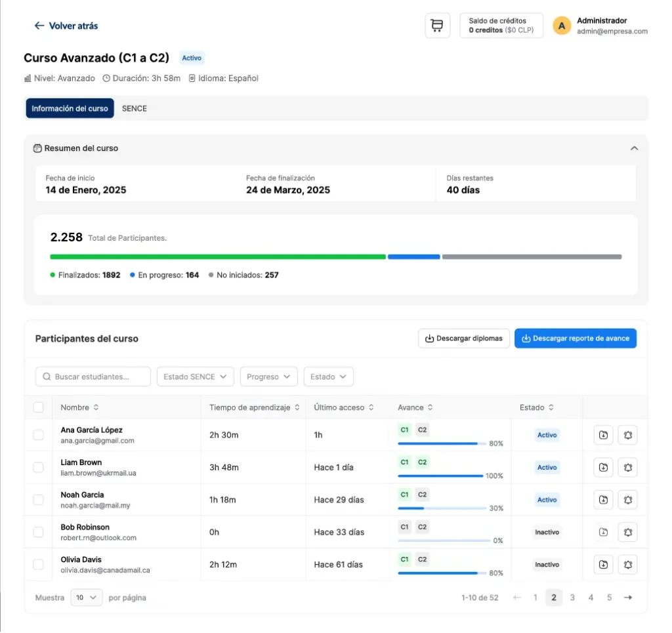
Task: Check the select-all checkbox in table header
Action: coord(37,407)
